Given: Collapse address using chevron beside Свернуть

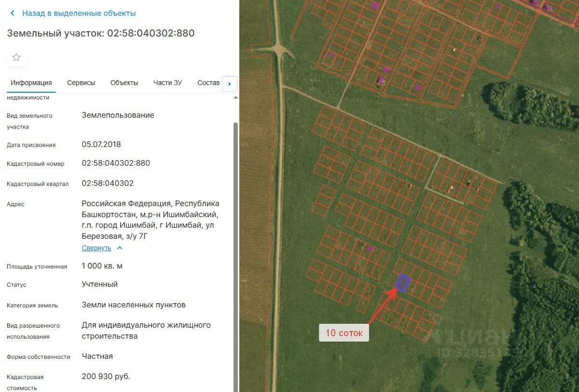Looking at the screenshot, I should [x=120, y=248].
